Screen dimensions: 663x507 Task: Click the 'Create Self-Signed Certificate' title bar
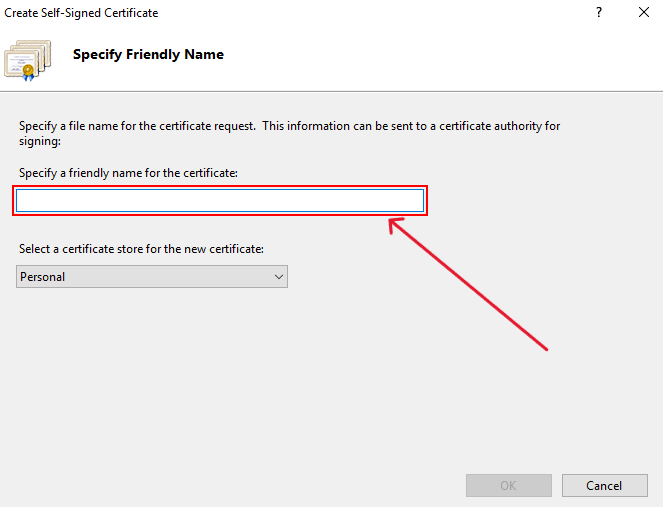coord(81,13)
